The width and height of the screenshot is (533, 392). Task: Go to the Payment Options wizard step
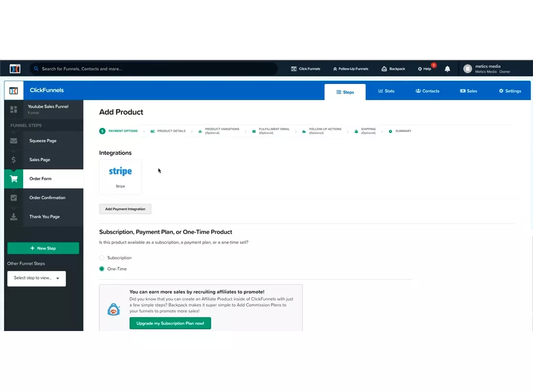[123, 131]
